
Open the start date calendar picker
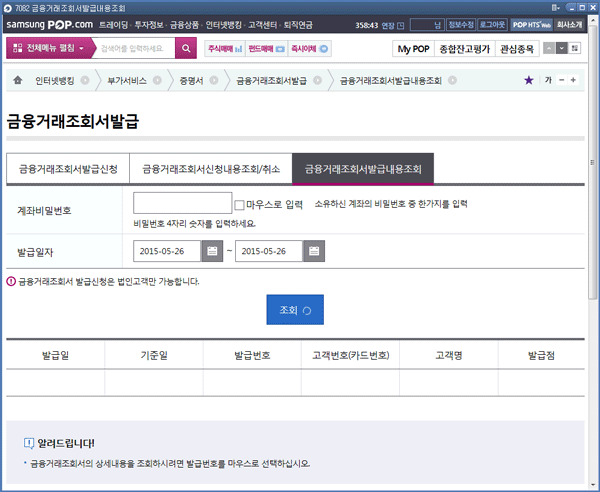pyautogui.click(x=212, y=251)
